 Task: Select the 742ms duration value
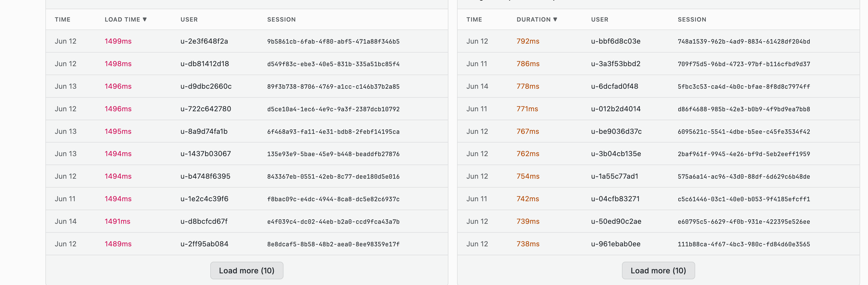click(x=528, y=199)
